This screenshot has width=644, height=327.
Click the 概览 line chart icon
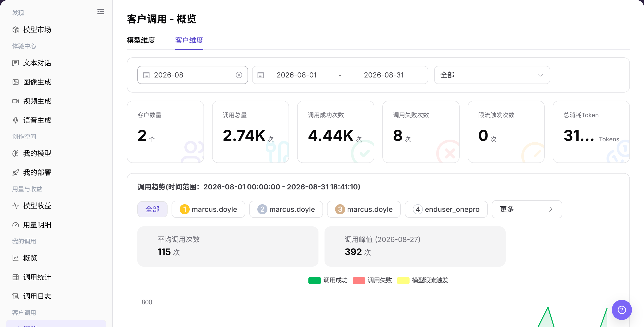pos(16,258)
